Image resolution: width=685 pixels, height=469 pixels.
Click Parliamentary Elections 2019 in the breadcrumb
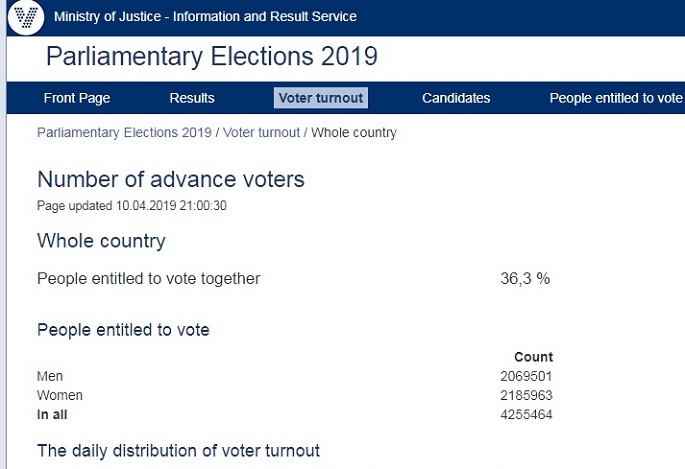[124, 133]
